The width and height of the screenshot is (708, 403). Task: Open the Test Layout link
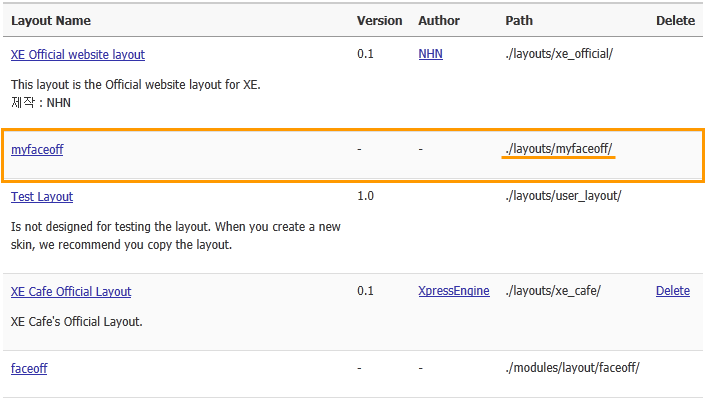42,196
